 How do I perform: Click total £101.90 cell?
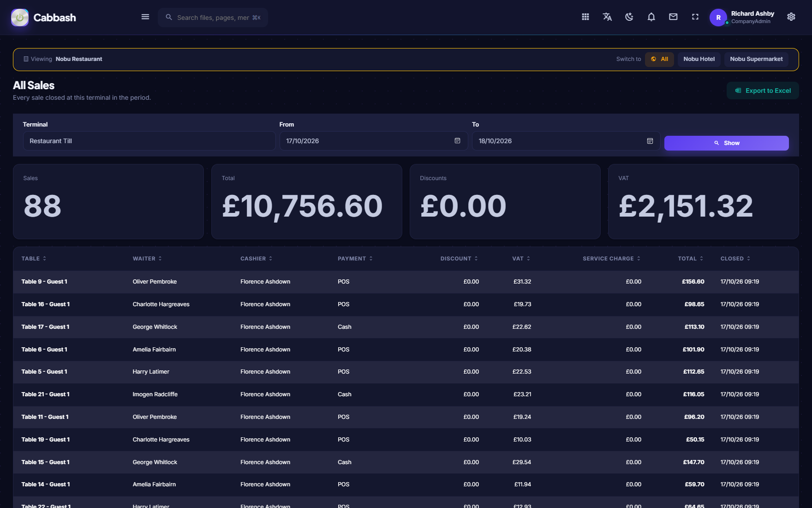pos(693,350)
